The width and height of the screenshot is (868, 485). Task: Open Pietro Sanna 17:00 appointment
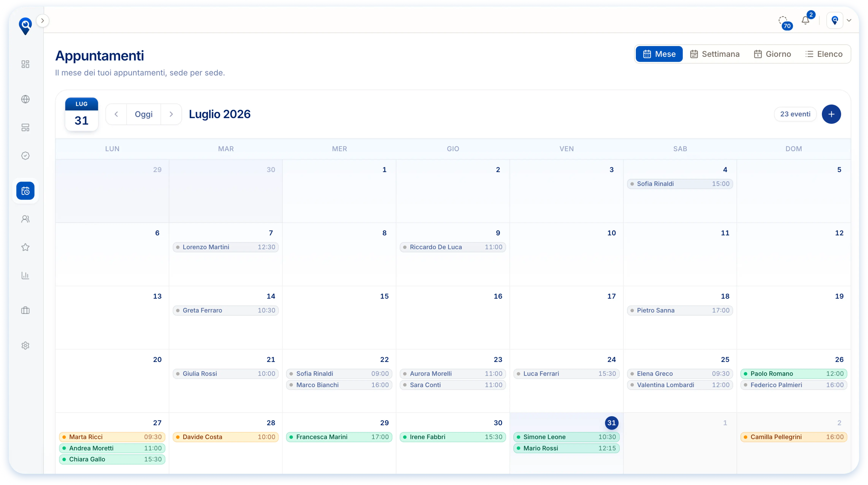(680, 311)
